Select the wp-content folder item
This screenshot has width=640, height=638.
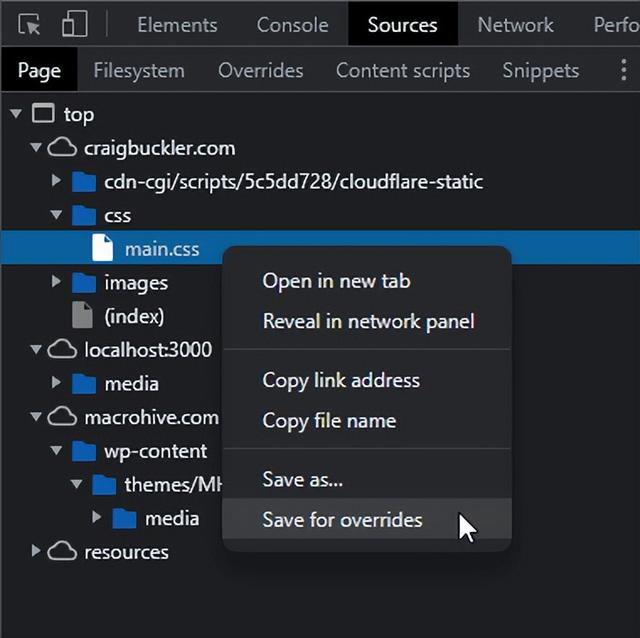coord(156,451)
